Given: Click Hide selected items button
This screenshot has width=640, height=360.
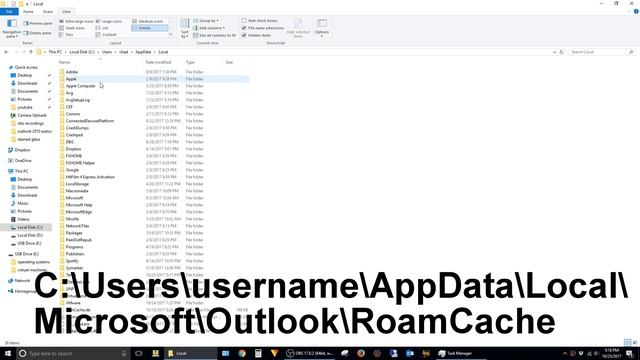Looking at the screenshot, I should (x=298, y=28).
